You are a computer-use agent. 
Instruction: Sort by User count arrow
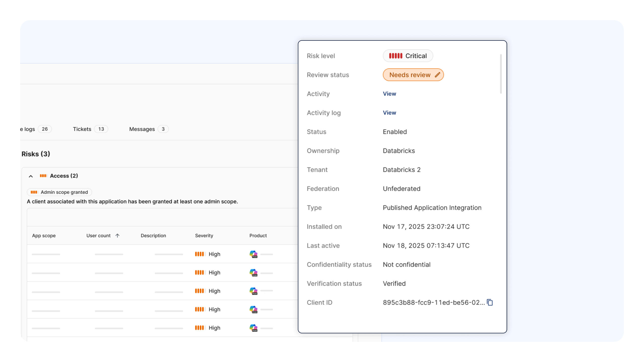click(117, 236)
